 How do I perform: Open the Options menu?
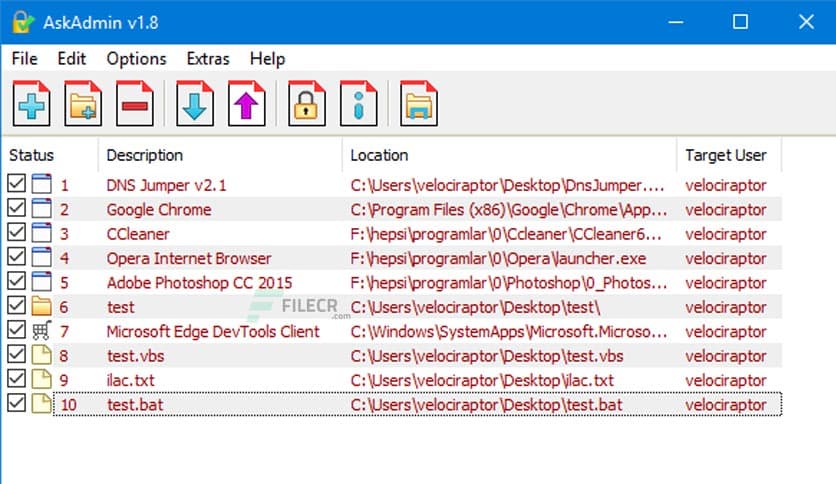coord(136,59)
